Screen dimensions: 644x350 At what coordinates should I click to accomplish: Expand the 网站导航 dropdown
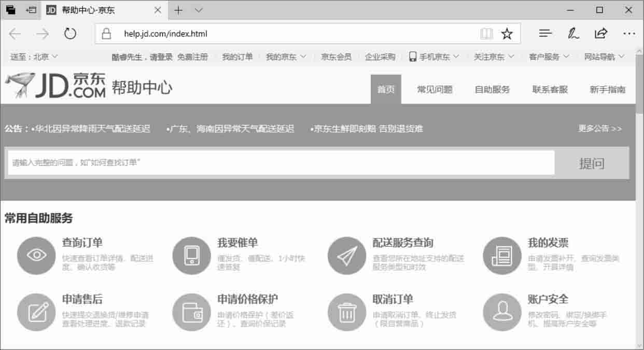(x=604, y=57)
